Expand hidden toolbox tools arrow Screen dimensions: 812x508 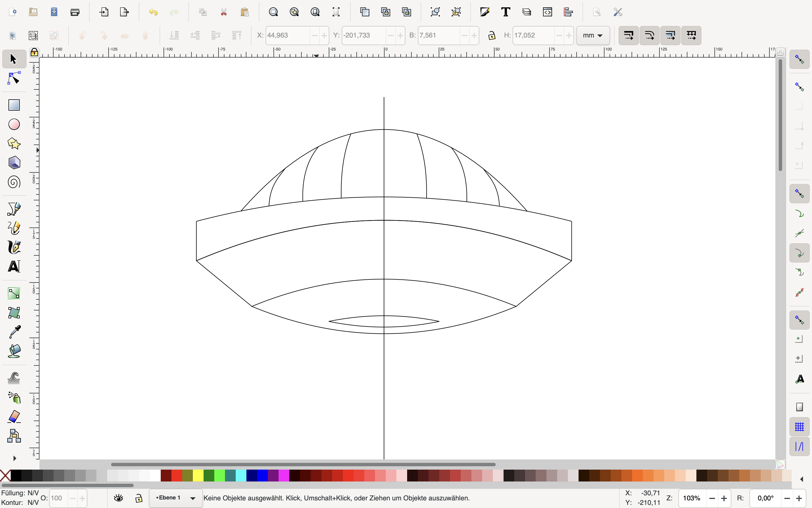coord(14,458)
